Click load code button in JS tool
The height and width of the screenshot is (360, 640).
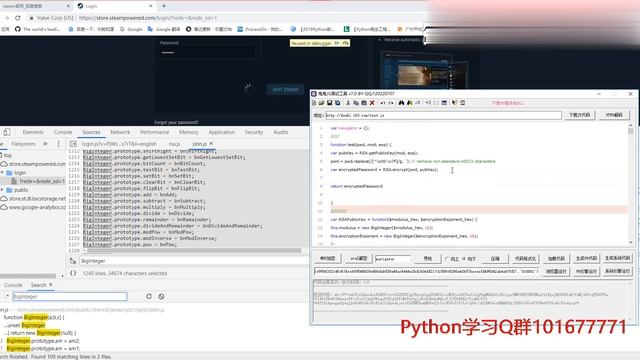point(556,258)
